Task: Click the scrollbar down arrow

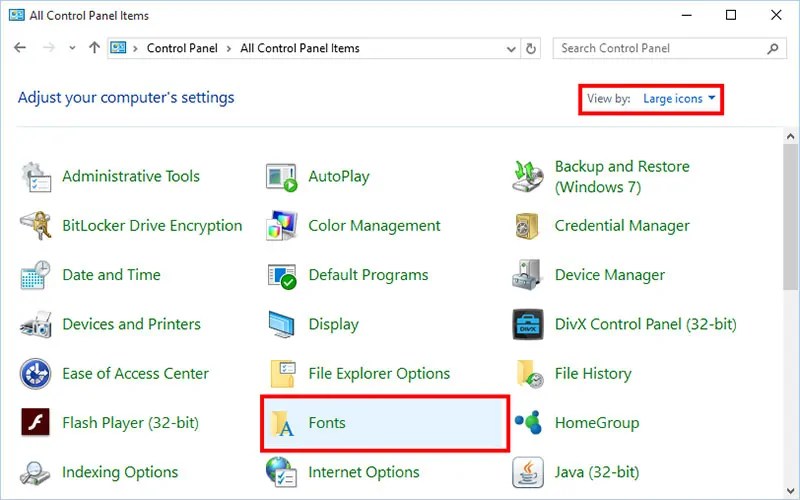Action: [x=790, y=492]
